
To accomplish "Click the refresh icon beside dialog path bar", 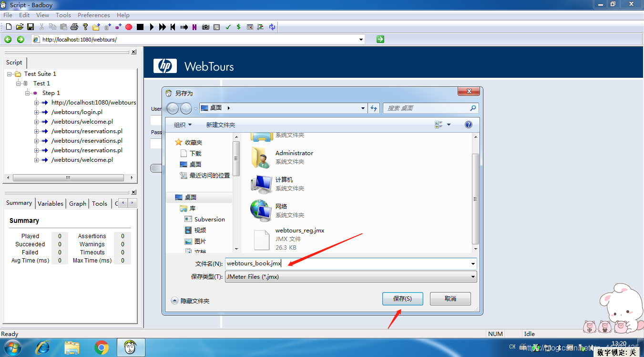I will coord(374,108).
